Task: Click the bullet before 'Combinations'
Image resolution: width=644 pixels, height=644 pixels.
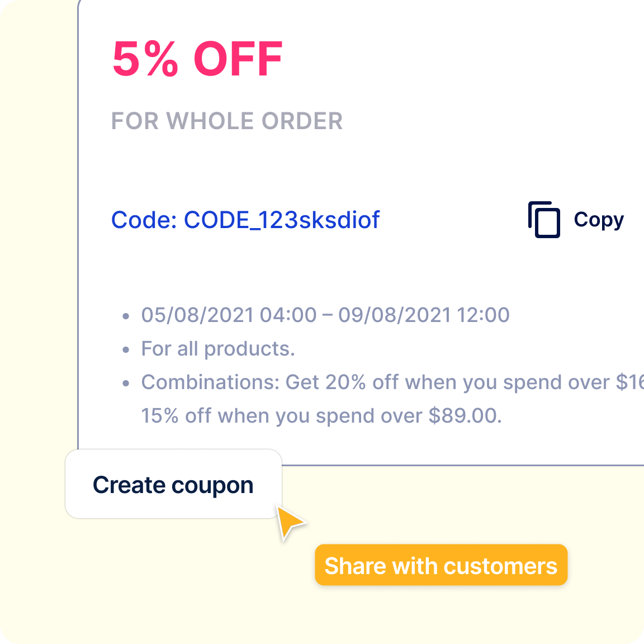Action: pos(126,383)
